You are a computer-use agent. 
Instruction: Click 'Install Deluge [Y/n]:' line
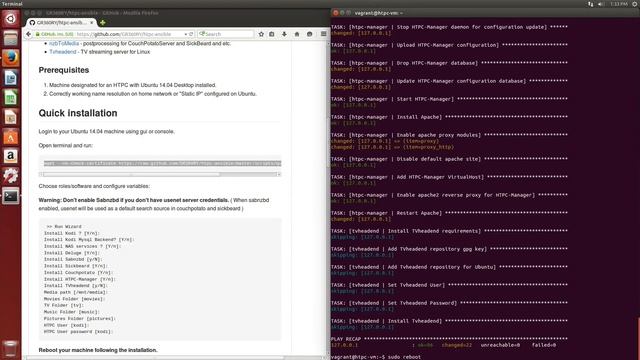coord(71,253)
